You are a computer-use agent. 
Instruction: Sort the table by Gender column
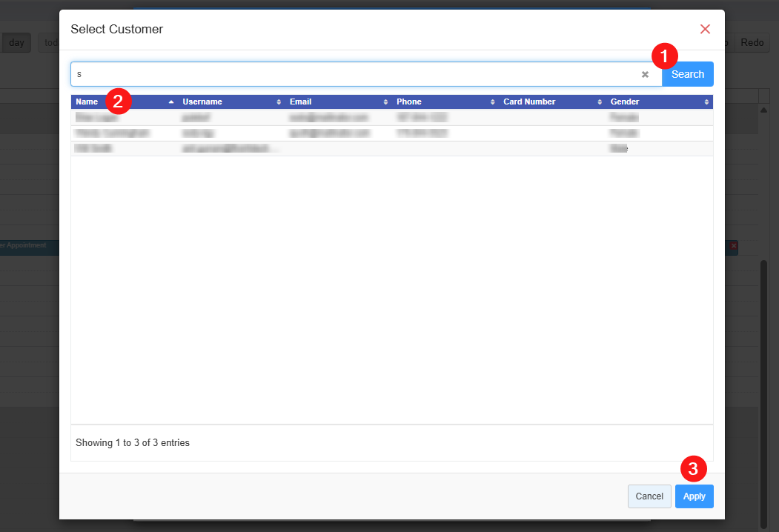point(658,102)
